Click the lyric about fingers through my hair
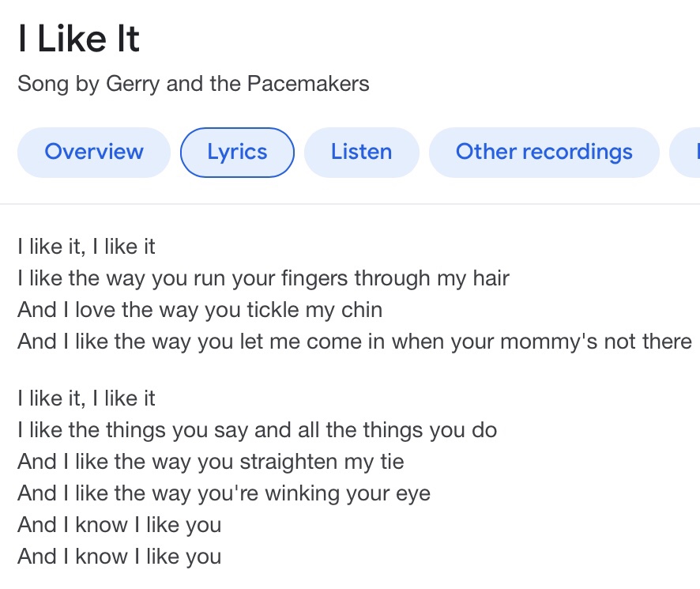Viewport: 700px width, 589px height. click(263, 278)
